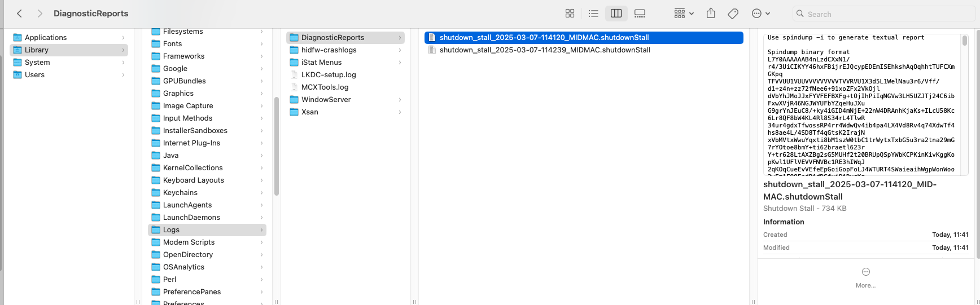The height and width of the screenshot is (305, 980).
Task: Switch to gallery view
Action: click(x=640, y=14)
